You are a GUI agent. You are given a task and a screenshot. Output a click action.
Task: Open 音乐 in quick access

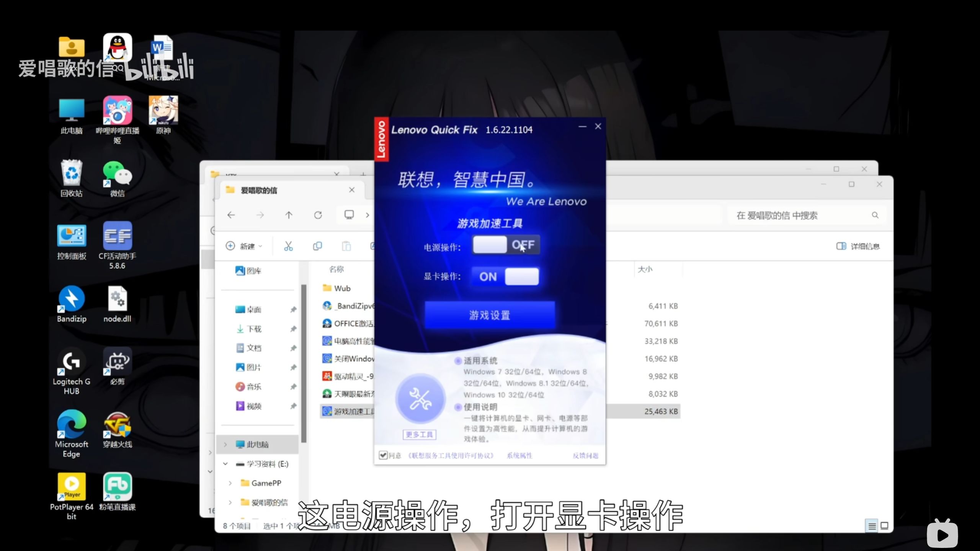tap(248, 386)
